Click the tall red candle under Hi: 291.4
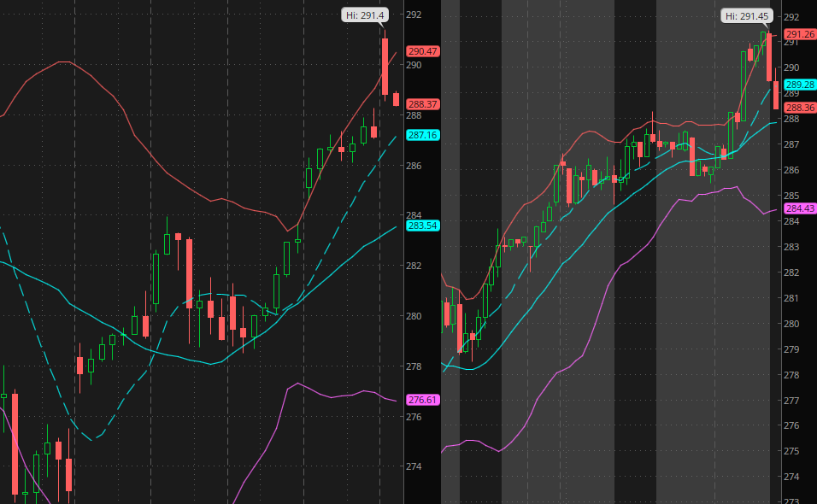 385,66
